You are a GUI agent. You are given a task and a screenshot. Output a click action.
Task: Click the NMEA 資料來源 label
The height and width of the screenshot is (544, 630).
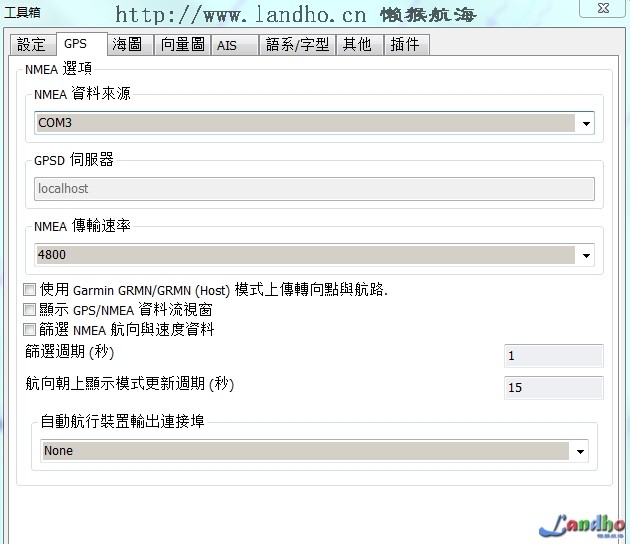pos(82,94)
